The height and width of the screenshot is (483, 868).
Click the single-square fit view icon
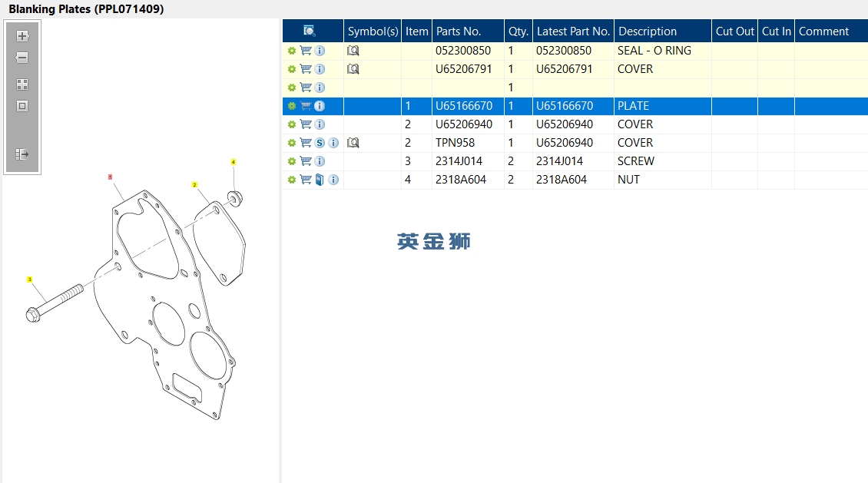point(22,106)
